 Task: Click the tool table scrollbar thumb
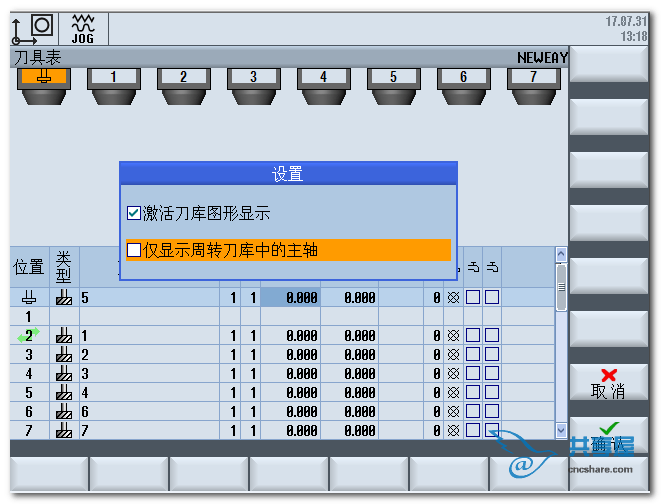point(561,287)
